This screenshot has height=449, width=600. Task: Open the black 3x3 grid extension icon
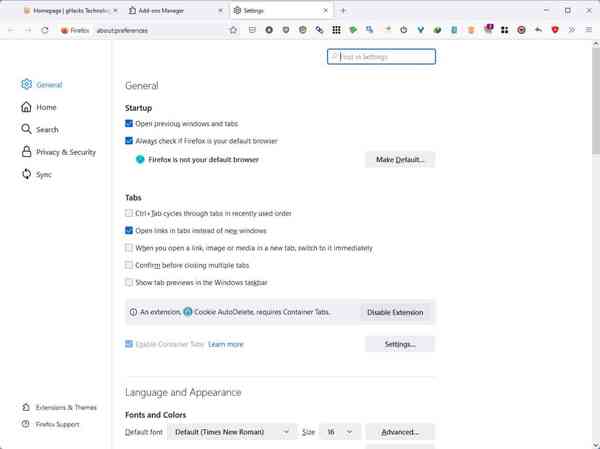336,30
